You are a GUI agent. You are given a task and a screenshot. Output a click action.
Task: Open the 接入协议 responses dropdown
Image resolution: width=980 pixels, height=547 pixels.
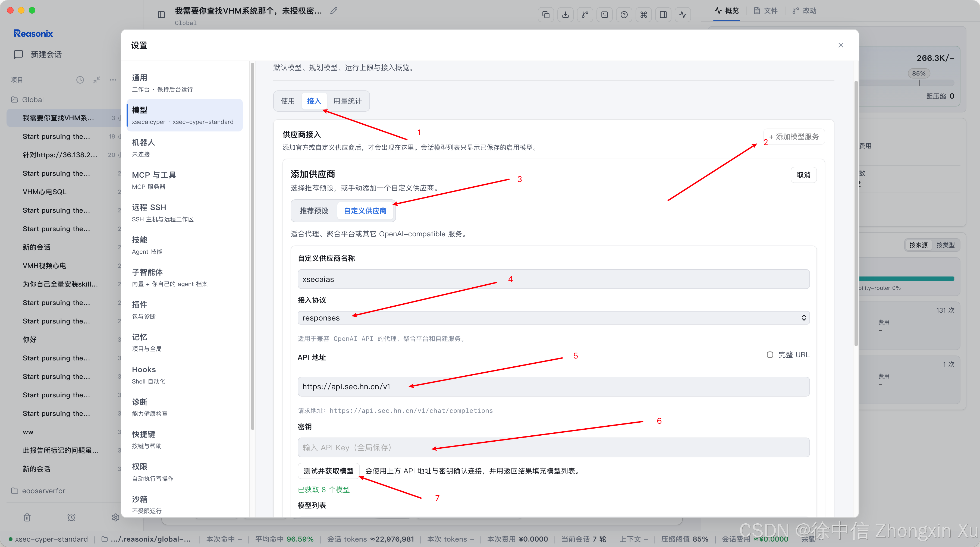tap(554, 318)
